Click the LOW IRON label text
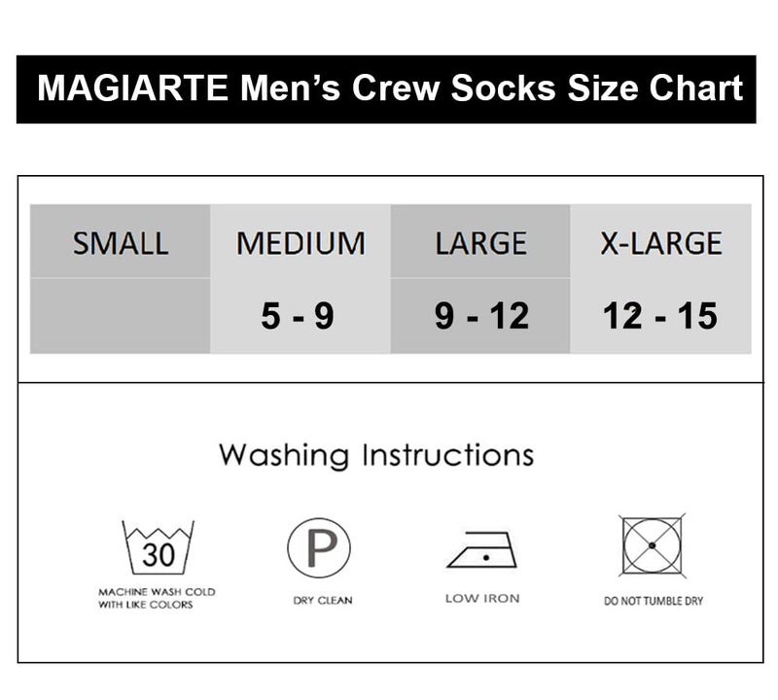 coord(482,598)
